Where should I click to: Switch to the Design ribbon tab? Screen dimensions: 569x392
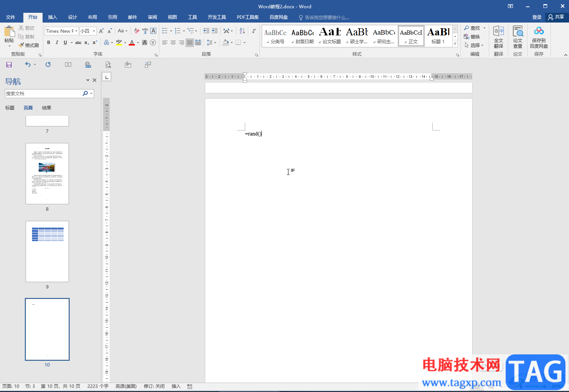tap(72, 17)
